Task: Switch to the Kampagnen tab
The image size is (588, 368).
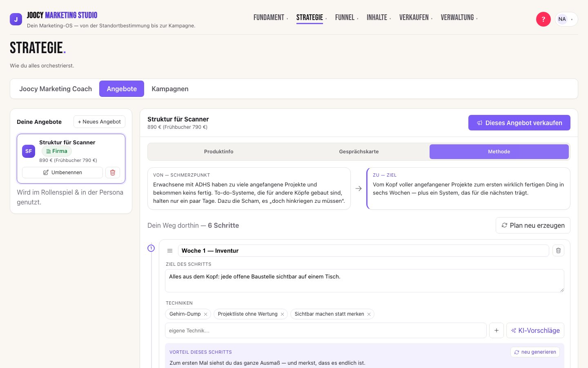Action: point(170,89)
